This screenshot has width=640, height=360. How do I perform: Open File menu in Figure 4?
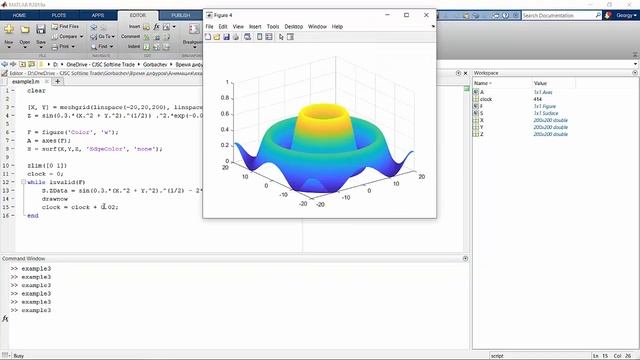[209, 27]
